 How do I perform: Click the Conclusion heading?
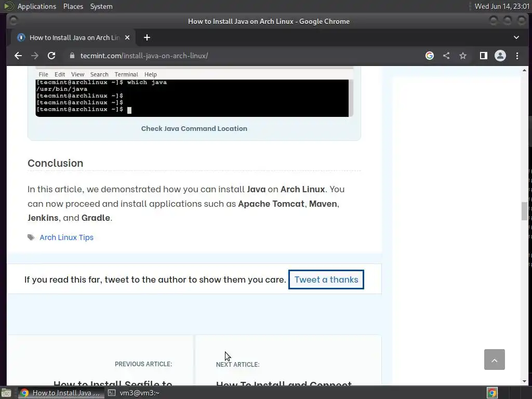click(55, 163)
